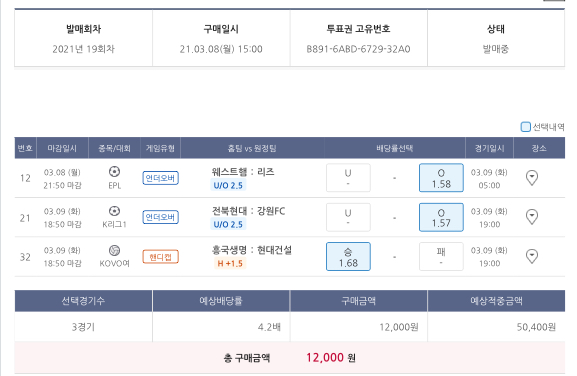Click the location pin for match 12
Viewport: 577px width, 376px height.
point(532,178)
